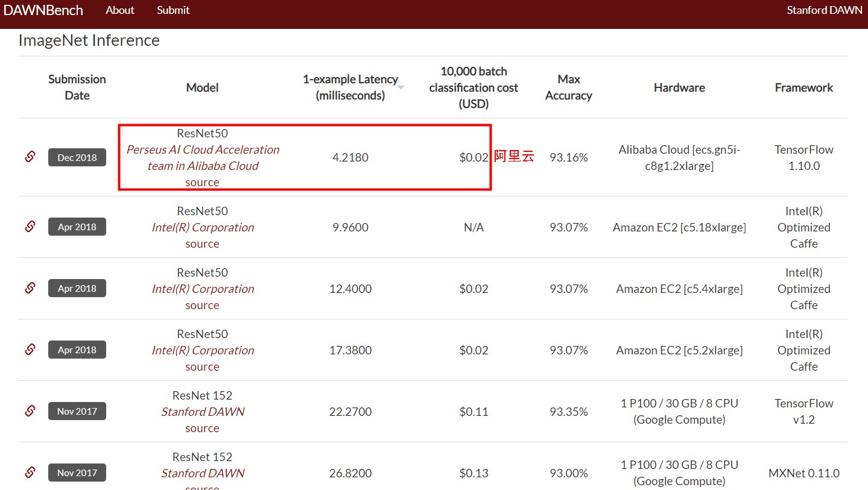Image resolution: width=868 pixels, height=490 pixels.
Task: Click the Amazon EC2 [c5.18xlarge] hardware cell
Action: pos(679,227)
